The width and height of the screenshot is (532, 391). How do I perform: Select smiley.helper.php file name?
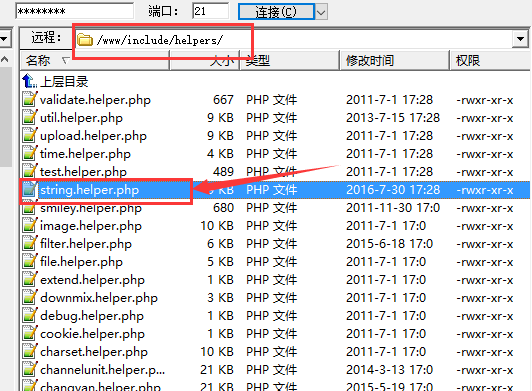pyautogui.click(x=91, y=208)
